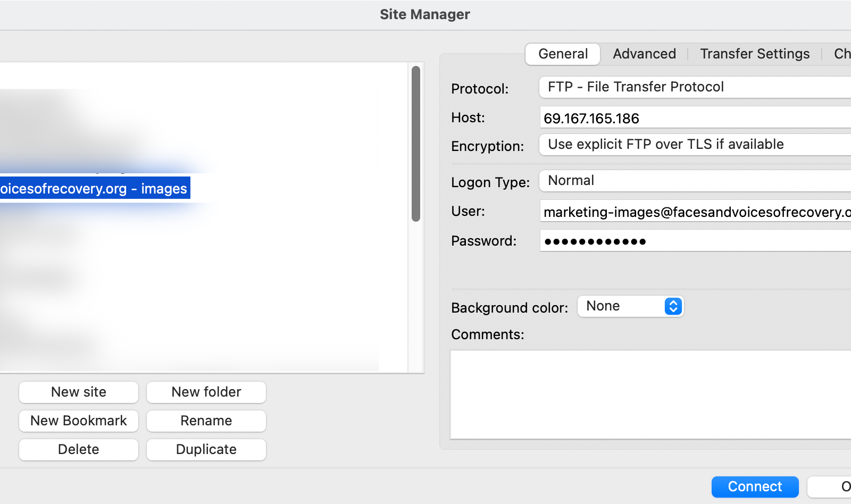
Task: Duplicate the selected site
Action: (206, 449)
